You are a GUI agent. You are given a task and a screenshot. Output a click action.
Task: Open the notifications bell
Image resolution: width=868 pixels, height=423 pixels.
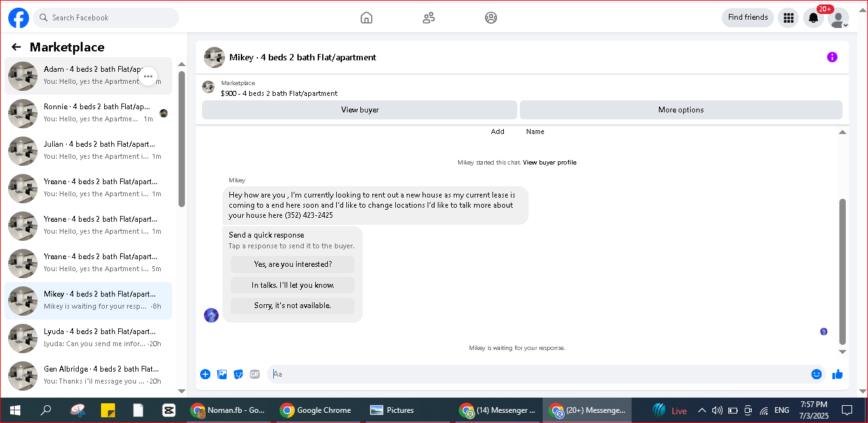813,18
